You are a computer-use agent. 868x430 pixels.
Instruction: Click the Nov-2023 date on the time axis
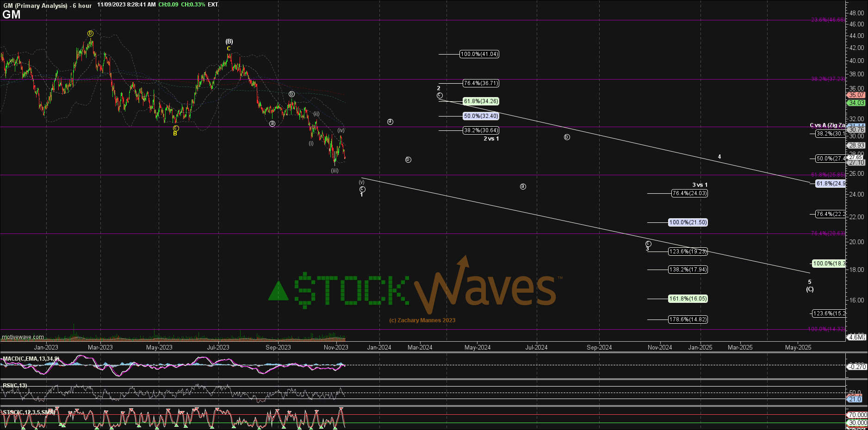point(336,347)
